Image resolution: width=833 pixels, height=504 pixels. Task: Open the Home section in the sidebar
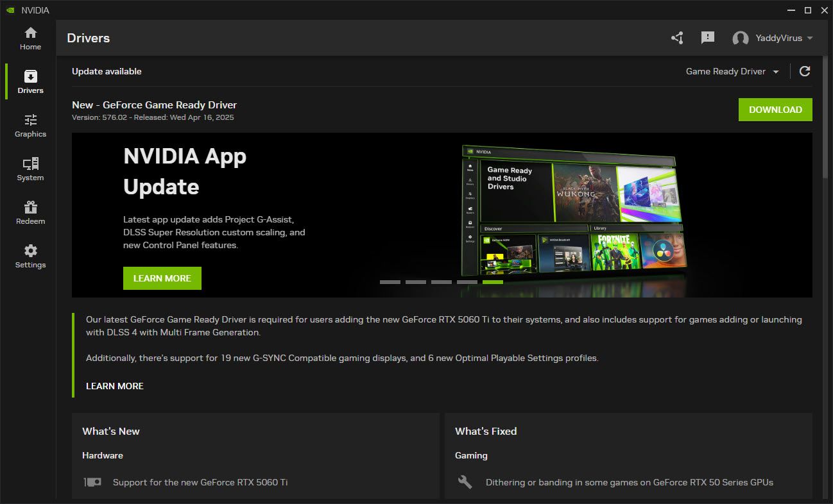click(30, 38)
